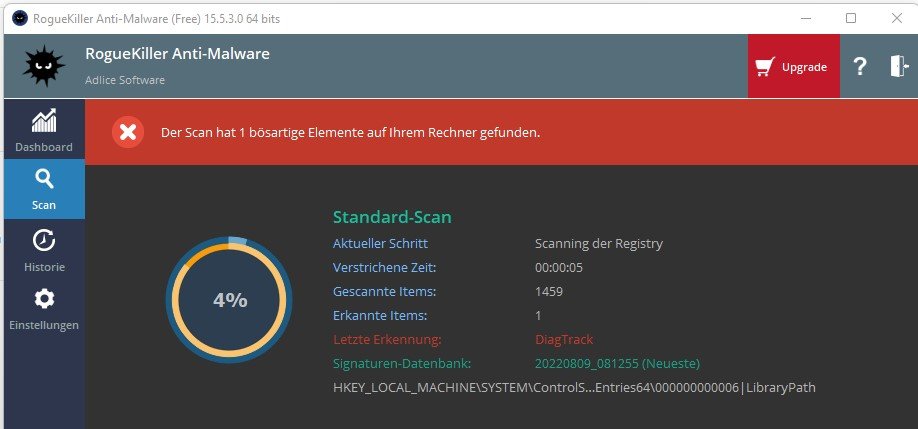Select the Scan tab in sidebar
The width and height of the screenshot is (918, 429).
pos(44,189)
